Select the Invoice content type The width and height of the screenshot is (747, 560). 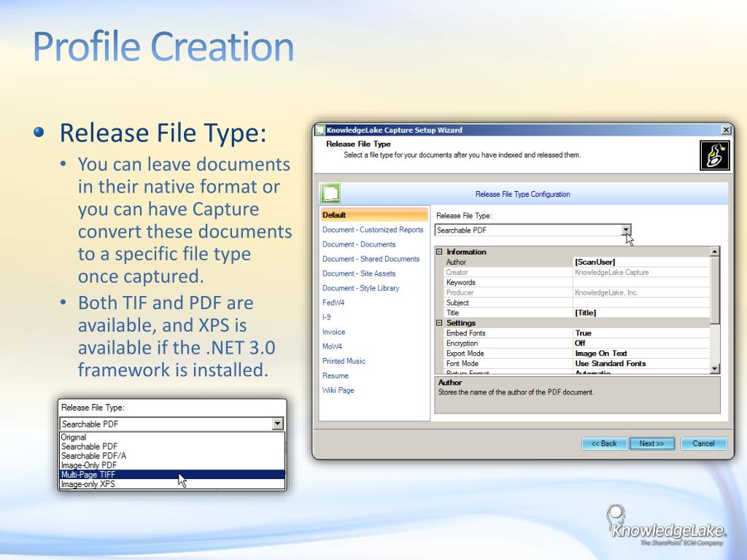point(333,332)
